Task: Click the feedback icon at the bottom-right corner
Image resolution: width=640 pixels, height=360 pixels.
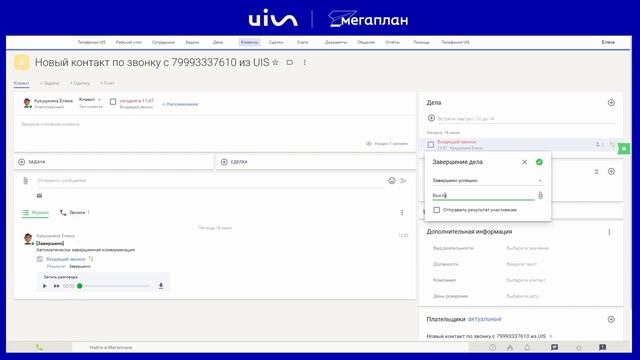Action: 602,347
